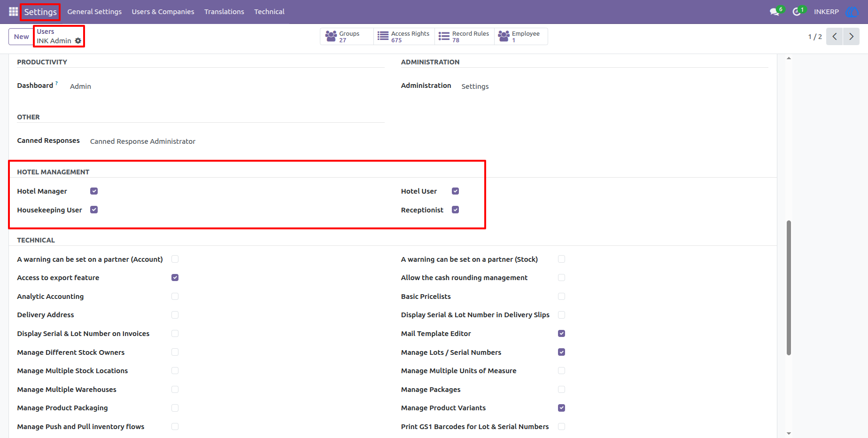Image resolution: width=868 pixels, height=438 pixels.
Task: Click the vertical scrollbar thumb
Action: (789, 288)
